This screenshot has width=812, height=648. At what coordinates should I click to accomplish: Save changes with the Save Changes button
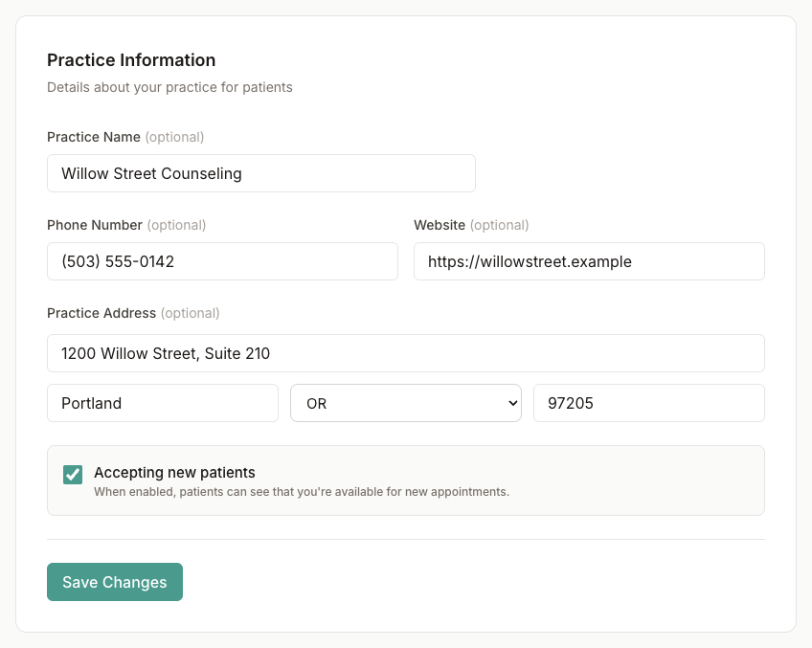point(115,582)
